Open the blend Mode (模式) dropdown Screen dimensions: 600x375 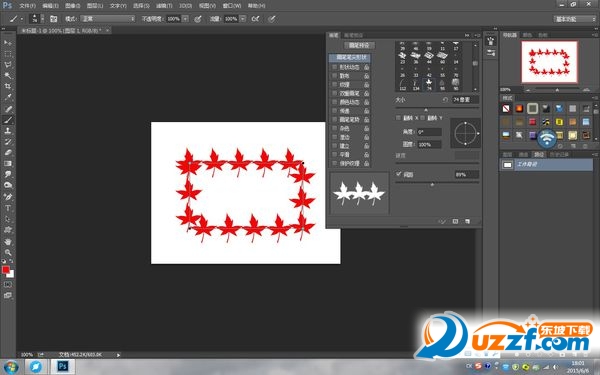108,18
